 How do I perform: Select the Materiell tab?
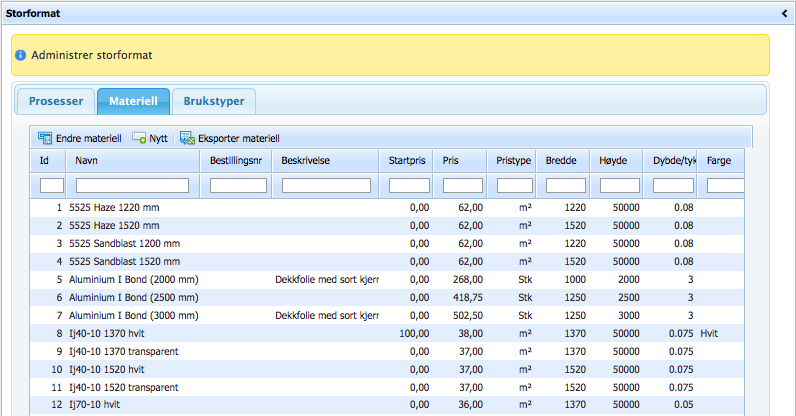click(x=133, y=101)
